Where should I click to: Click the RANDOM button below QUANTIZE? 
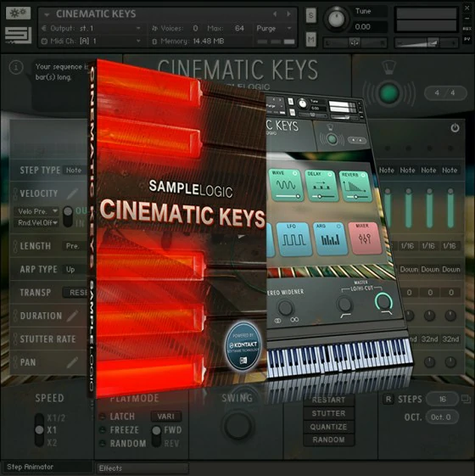(329, 440)
